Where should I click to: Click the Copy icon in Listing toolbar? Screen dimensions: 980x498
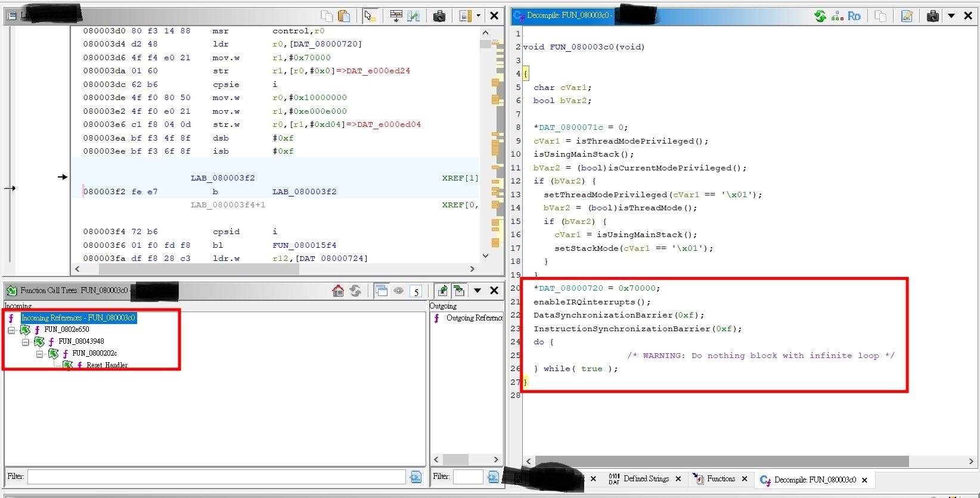(327, 16)
